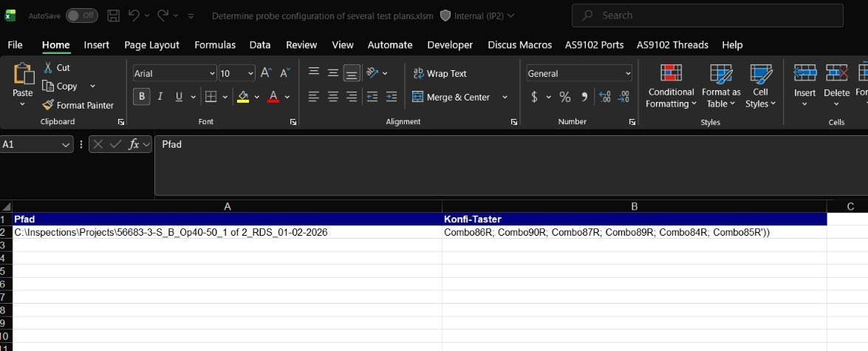Expand the Name Box dropdown arrow
This screenshot has width=868, height=351.
(66, 145)
